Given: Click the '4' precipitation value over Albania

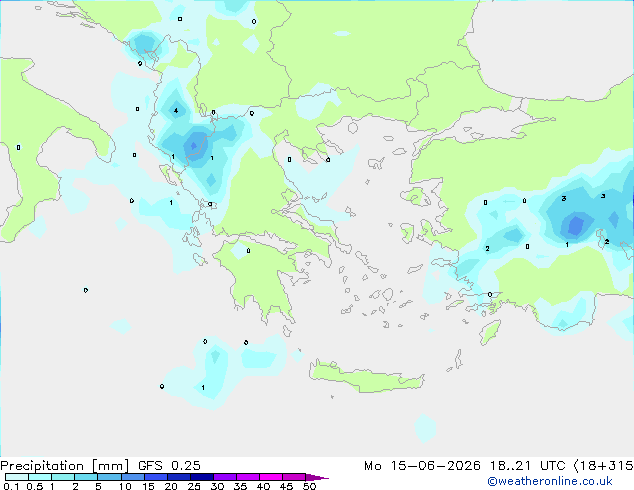Looking at the screenshot, I should 176,110.
